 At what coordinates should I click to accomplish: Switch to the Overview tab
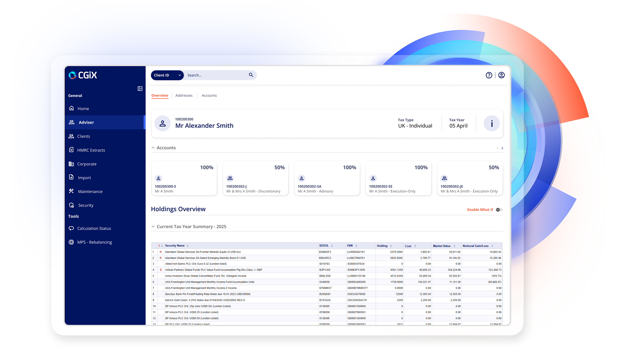point(160,96)
